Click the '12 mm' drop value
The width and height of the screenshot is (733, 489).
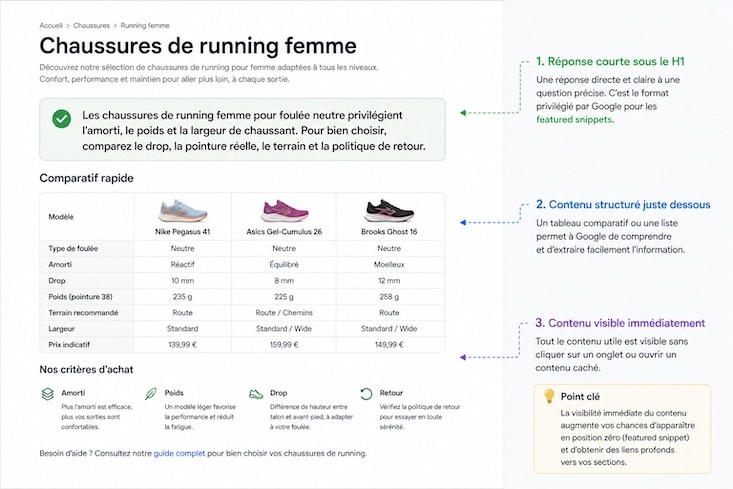[389, 280]
